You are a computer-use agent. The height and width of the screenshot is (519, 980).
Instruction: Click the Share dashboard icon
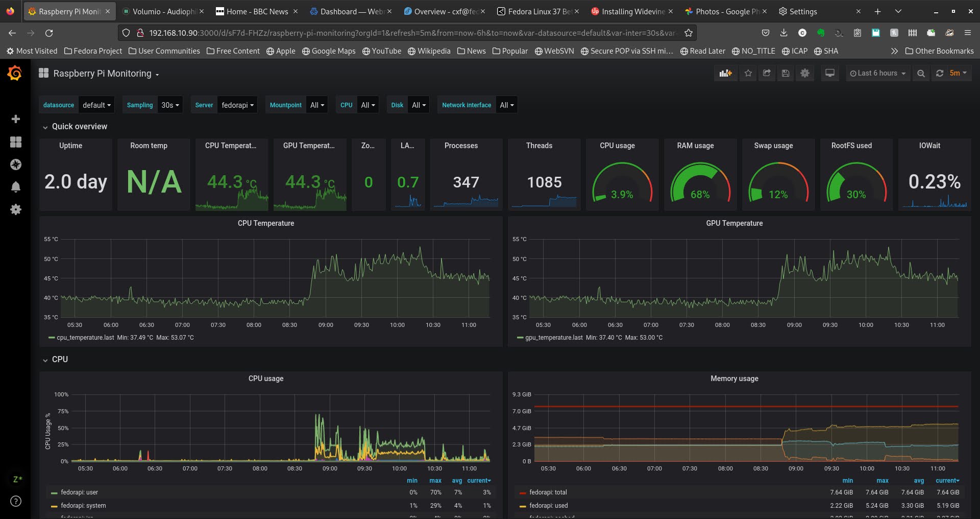(767, 74)
